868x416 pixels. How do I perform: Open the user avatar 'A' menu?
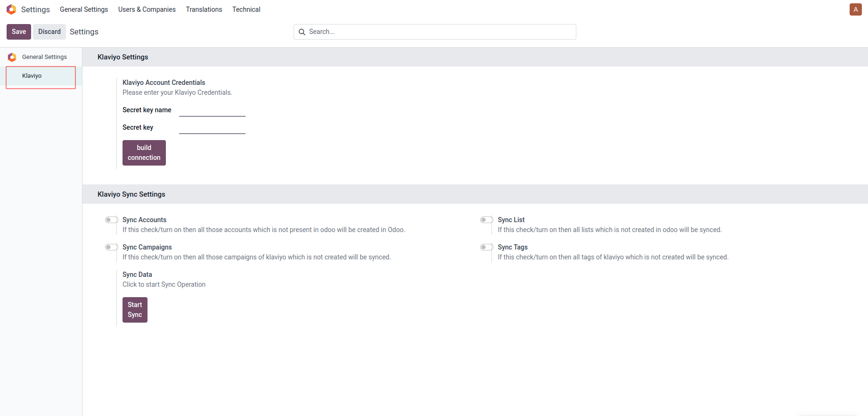click(855, 9)
